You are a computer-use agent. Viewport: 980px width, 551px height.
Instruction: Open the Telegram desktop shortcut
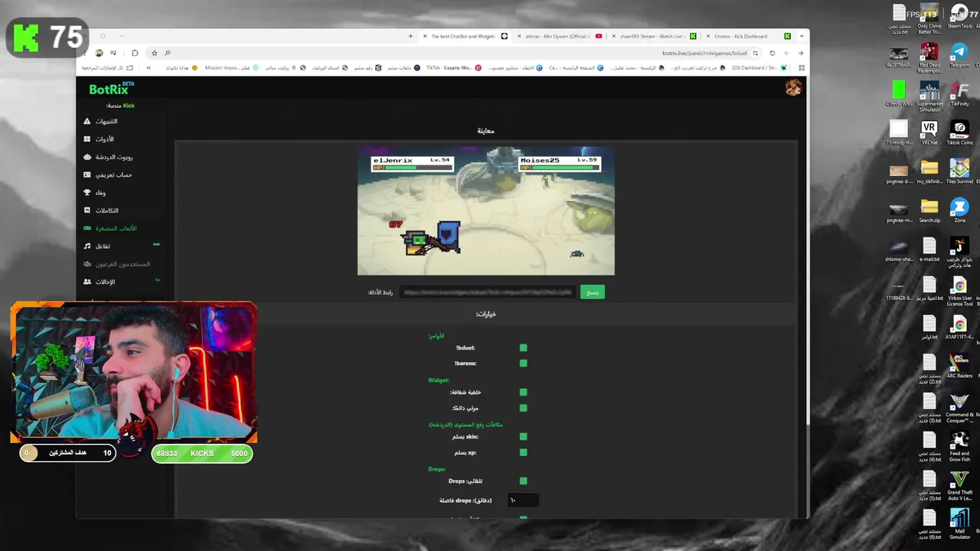pyautogui.click(x=959, y=56)
